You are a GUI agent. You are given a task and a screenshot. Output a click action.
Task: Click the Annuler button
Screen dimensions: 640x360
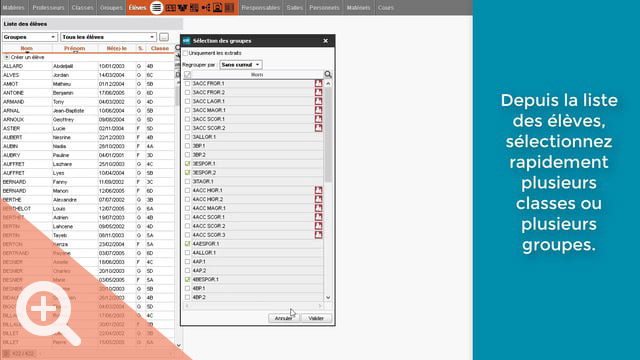click(x=284, y=318)
